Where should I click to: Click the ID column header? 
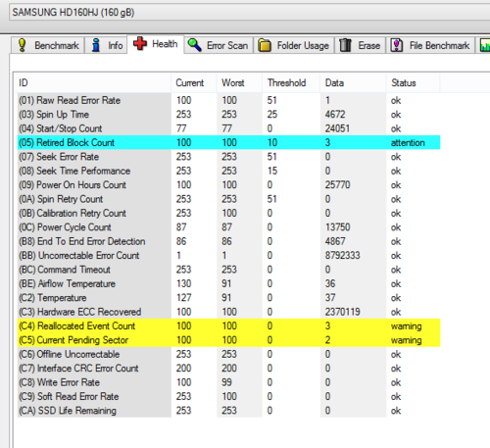click(x=94, y=83)
